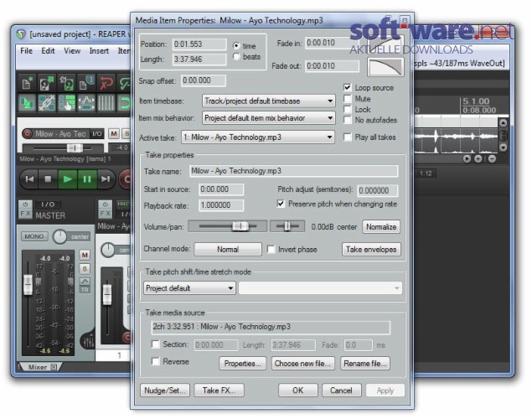This screenshot has width=532, height=419.
Task: Pause playback in the REAPER transport
Action: click(x=87, y=178)
